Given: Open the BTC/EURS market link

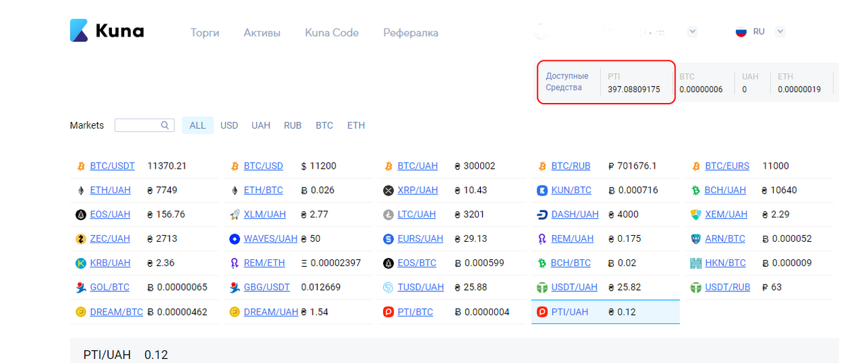Looking at the screenshot, I should click(728, 166).
